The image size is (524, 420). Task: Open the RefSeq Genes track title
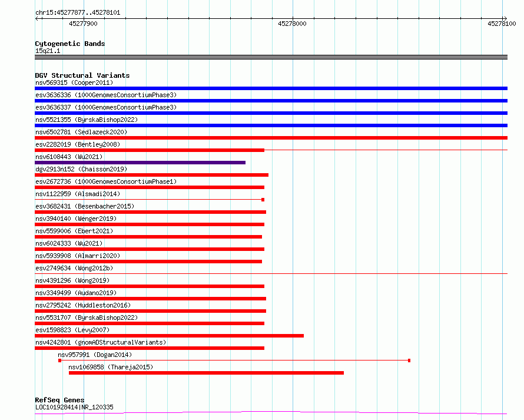point(59,400)
